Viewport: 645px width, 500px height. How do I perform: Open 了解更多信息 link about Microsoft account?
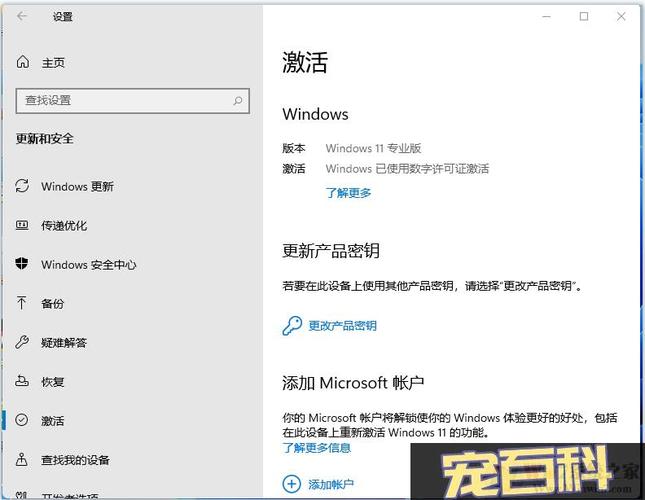tap(317, 448)
